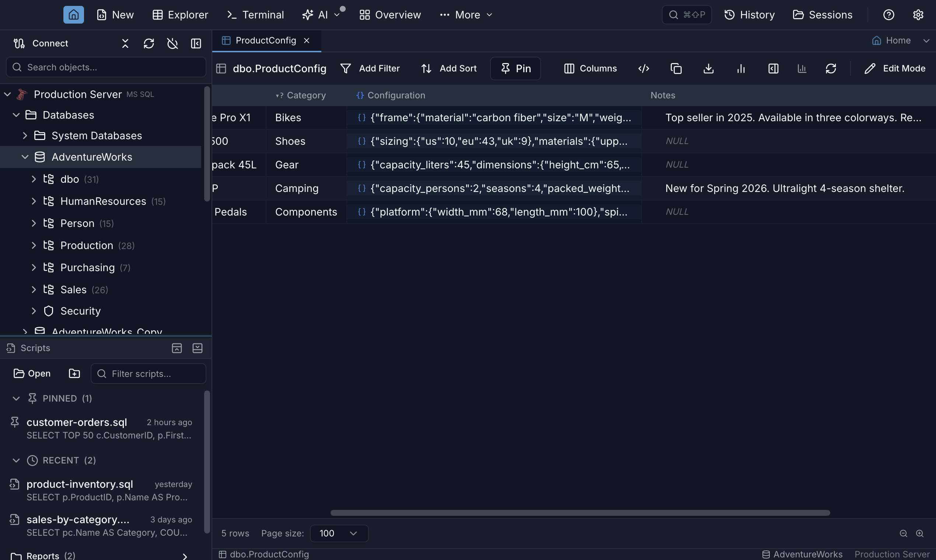The width and height of the screenshot is (936, 560).
Task: Copy table data with the copy icon
Action: [x=676, y=68]
